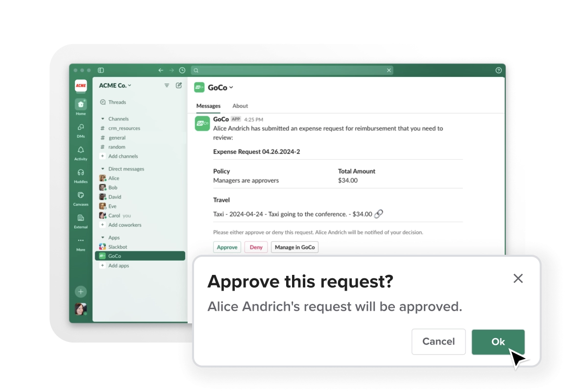Open the receipt link icon after $34.00

pos(378,214)
